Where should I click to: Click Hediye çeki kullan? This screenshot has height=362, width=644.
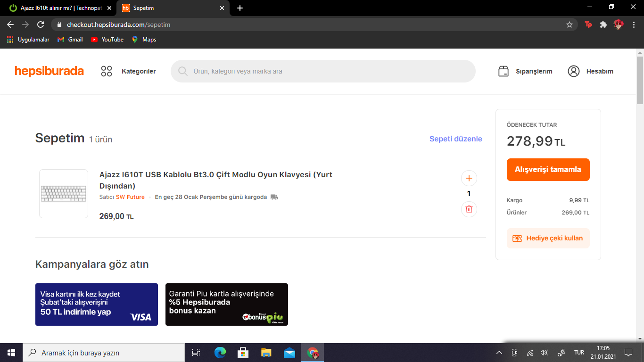[548, 239]
